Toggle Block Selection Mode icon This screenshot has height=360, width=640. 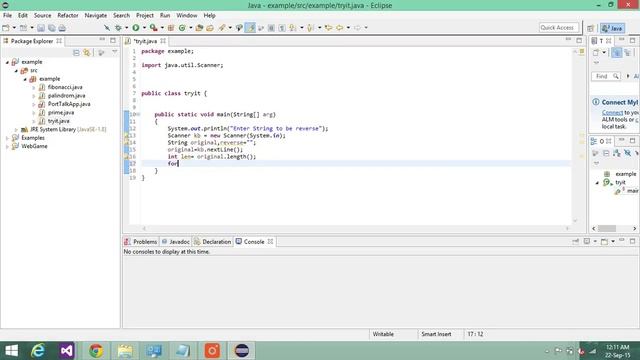271,28
